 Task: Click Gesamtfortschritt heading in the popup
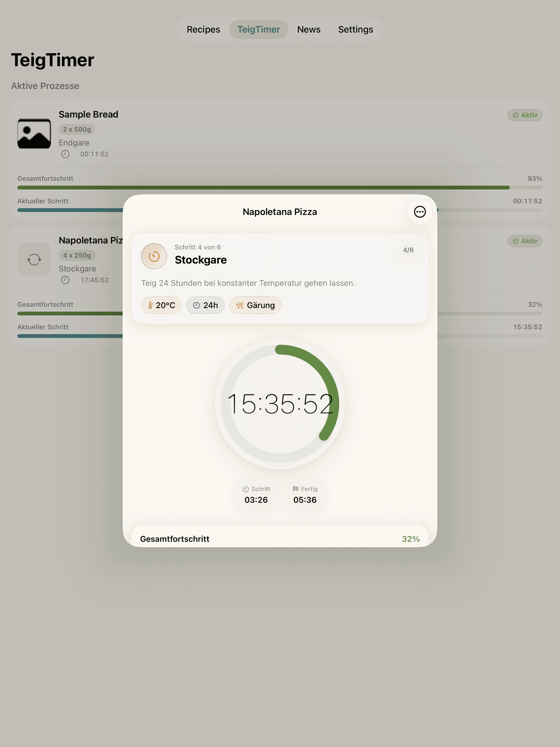pos(174,539)
